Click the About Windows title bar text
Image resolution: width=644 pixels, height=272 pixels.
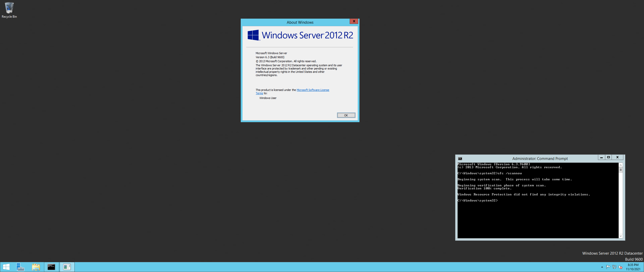[300, 22]
